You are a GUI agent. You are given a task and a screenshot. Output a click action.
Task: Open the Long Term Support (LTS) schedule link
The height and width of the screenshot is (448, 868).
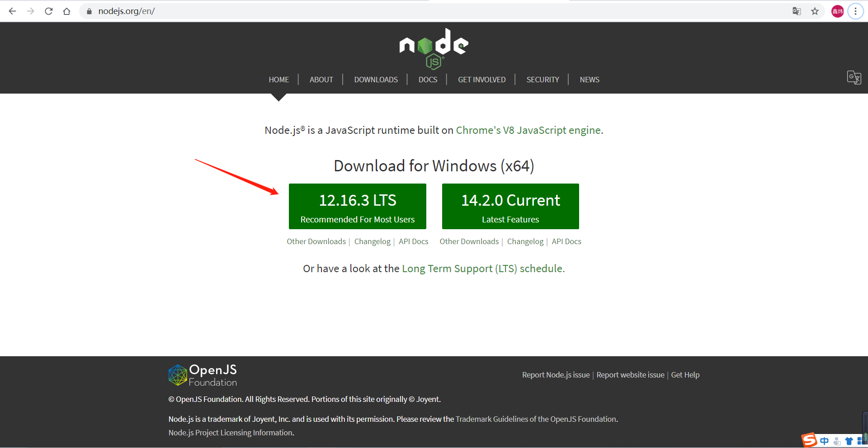[482, 268]
